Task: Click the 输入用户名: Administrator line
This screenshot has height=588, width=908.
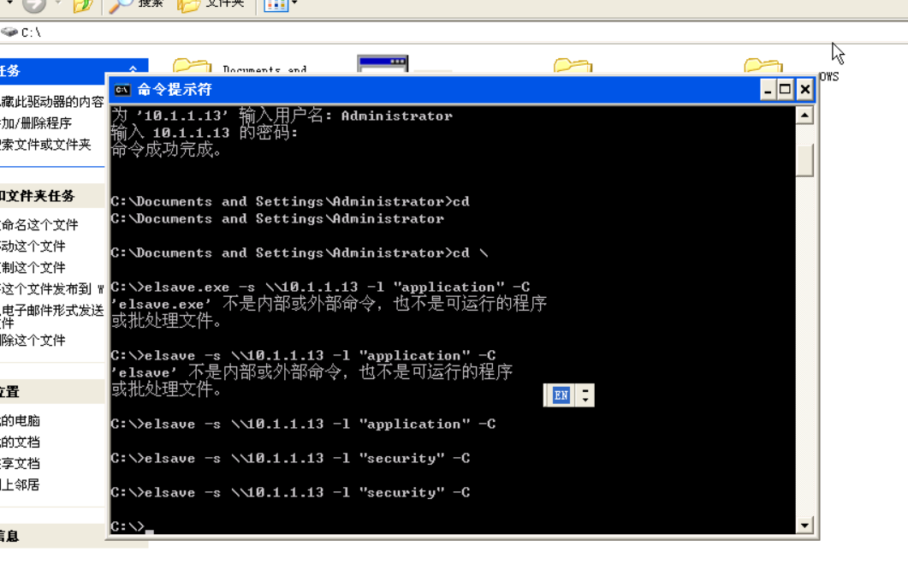Action: click(x=282, y=116)
